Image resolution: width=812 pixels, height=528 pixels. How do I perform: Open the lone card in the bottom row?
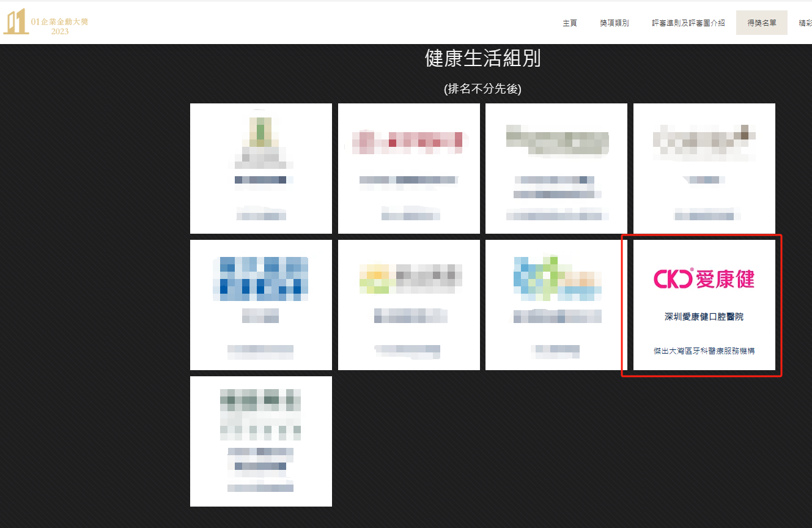261,441
